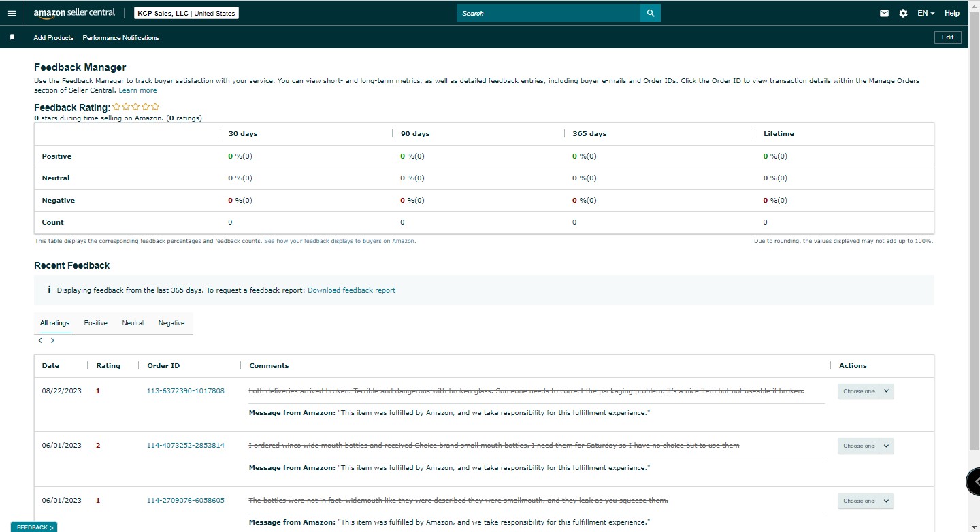Open order ID 114-2709076-6058605
The width and height of the screenshot is (980, 532).
point(186,501)
